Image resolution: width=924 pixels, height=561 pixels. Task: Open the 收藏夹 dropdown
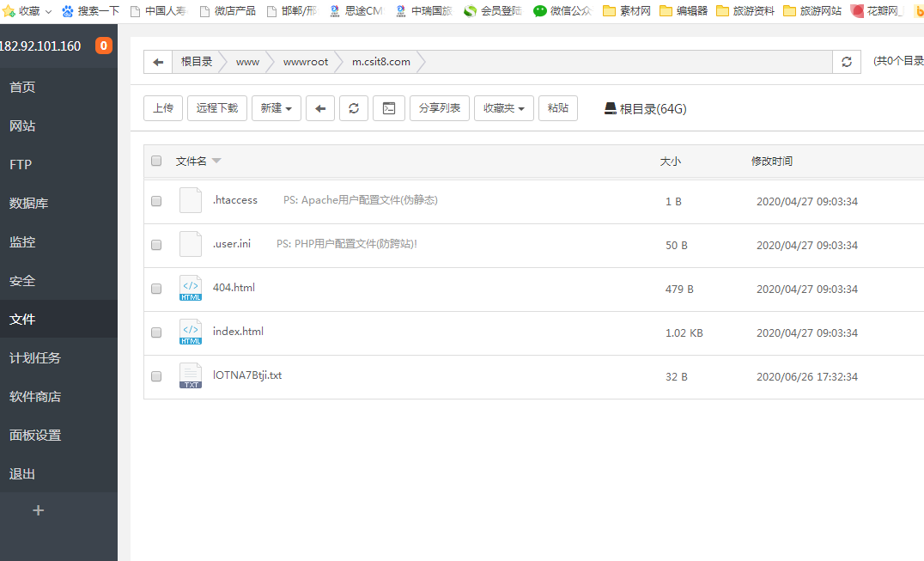coord(504,108)
